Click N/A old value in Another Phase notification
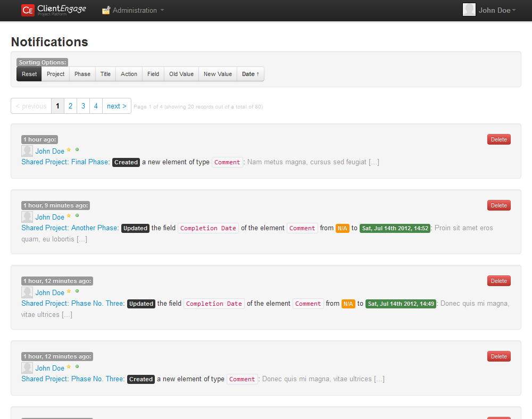 click(x=342, y=229)
